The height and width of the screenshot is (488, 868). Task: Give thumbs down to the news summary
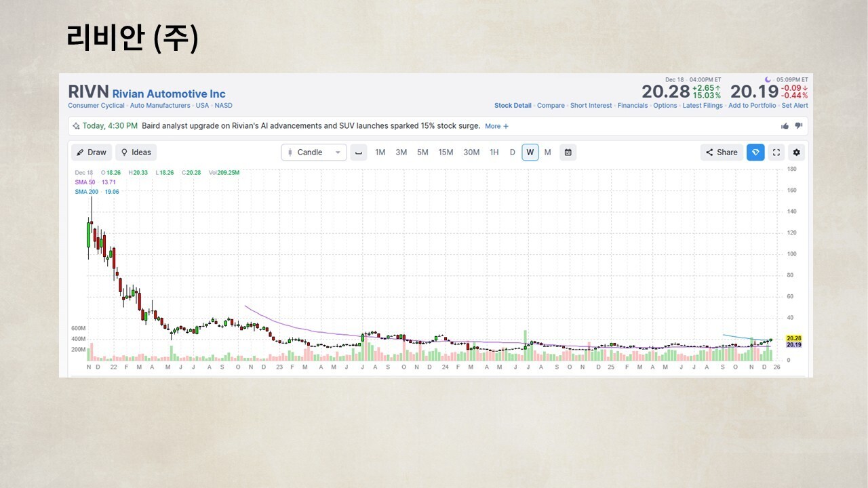(798, 126)
